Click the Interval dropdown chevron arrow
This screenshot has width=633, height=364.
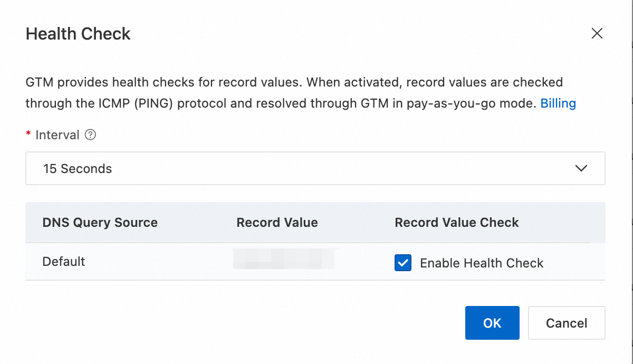(581, 169)
